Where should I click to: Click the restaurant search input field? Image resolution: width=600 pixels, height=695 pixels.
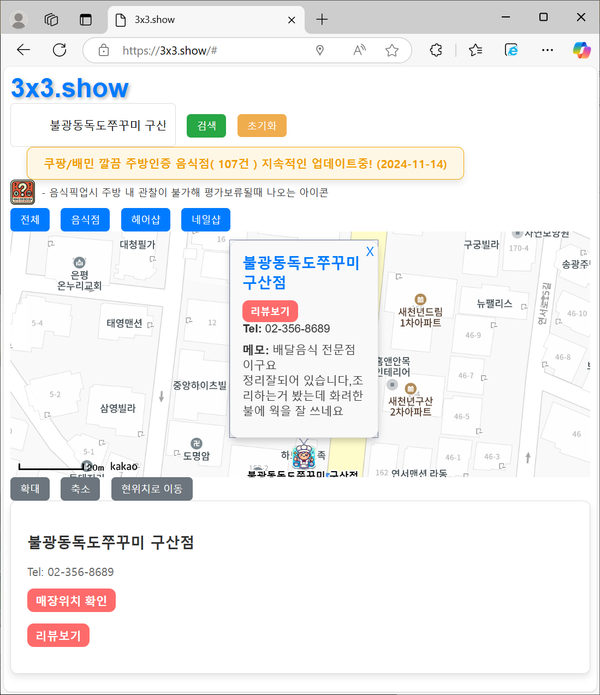click(x=93, y=125)
